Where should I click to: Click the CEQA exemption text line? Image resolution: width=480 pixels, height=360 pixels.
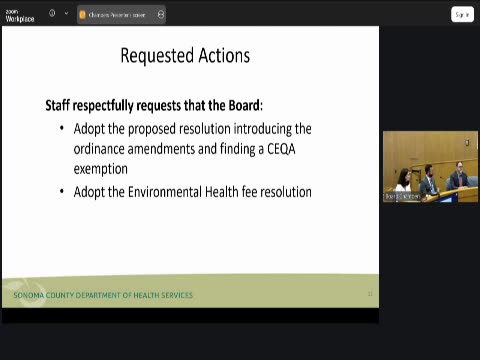click(101, 169)
